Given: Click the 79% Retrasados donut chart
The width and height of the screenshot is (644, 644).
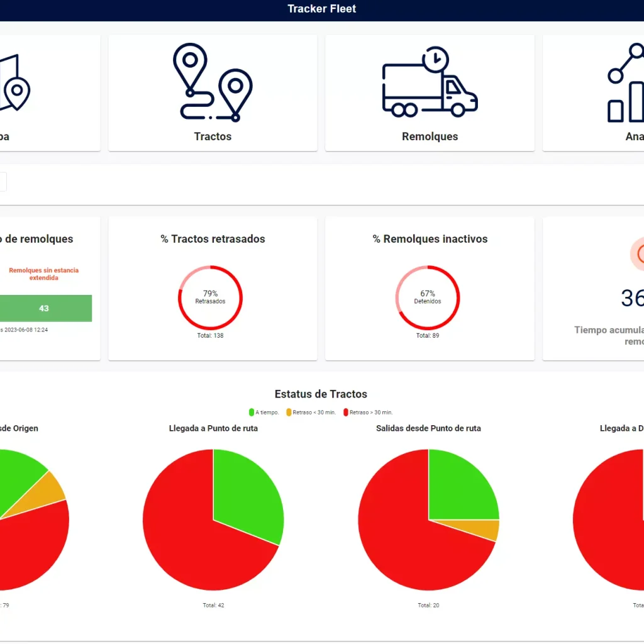Looking at the screenshot, I should 210,297.
